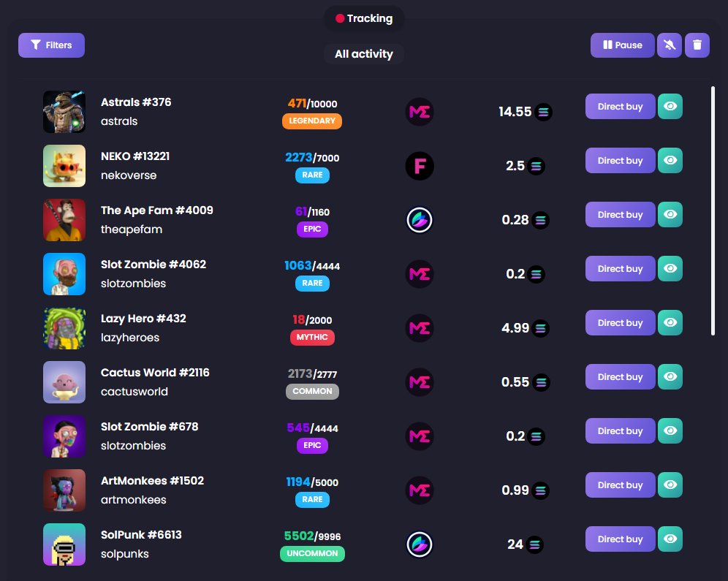Click Magic Eden icon for Slot Zombie #678
The height and width of the screenshot is (581, 728).
tap(420, 436)
